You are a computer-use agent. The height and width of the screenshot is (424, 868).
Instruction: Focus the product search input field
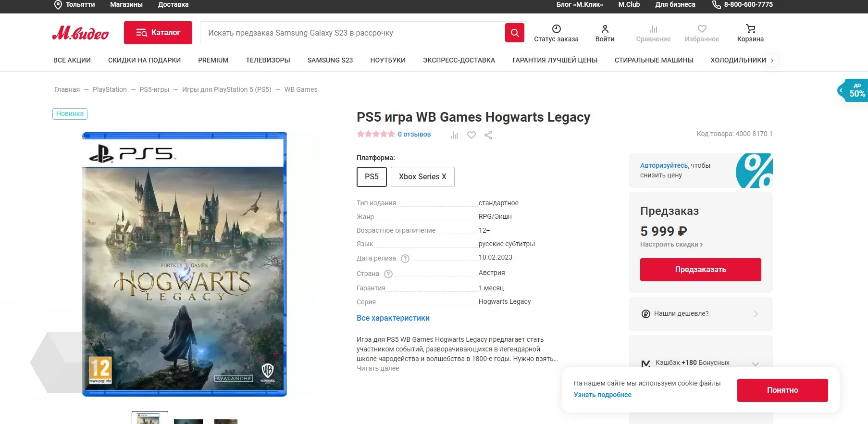[352, 33]
